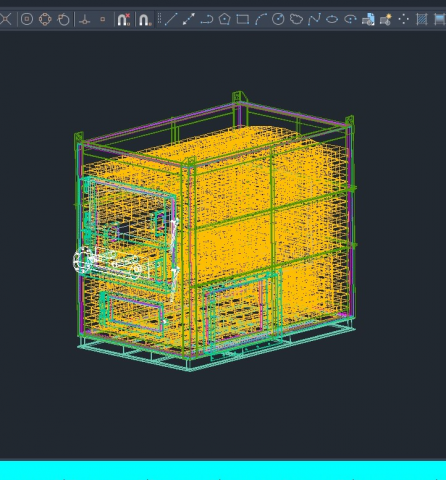The width and height of the screenshot is (446, 480).
Task: Select the Polygon tool
Action: 225,19
